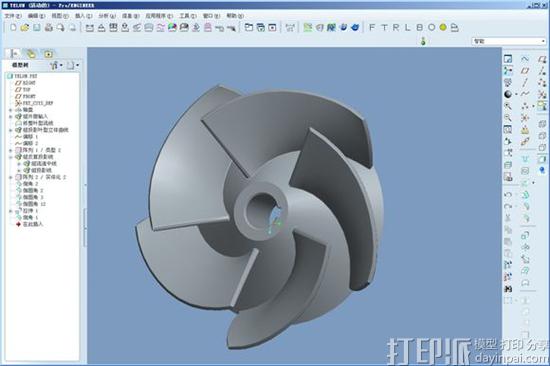
Task: Click the Print icon in toolbar
Action: point(49,27)
